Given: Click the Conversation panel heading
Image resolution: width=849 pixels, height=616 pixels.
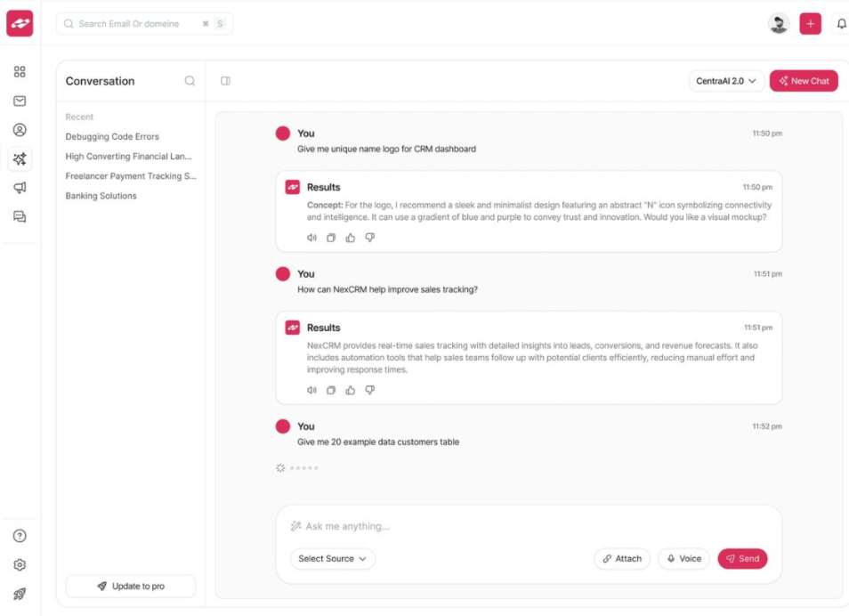Looking at the screenshot, I should (x=101, y=81).
